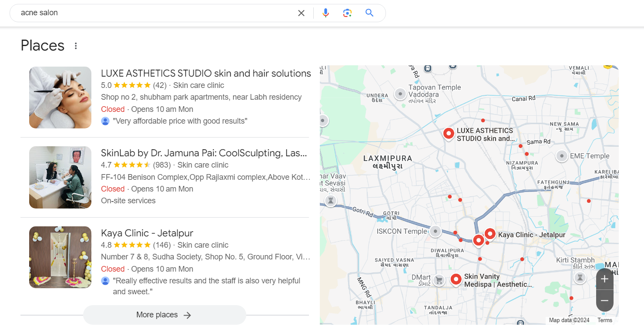Click 'FF-104 Benison Complex' address text
This screenshot has height=333, width=644.
206,177
